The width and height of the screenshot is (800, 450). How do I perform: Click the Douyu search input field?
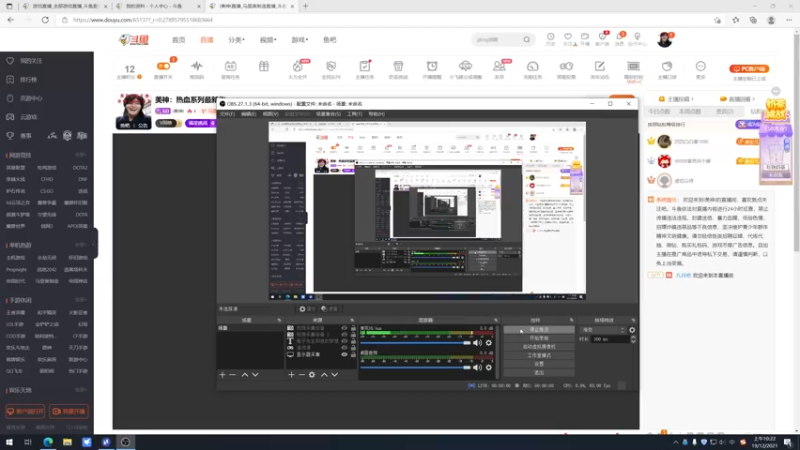[x=497, y=39]
